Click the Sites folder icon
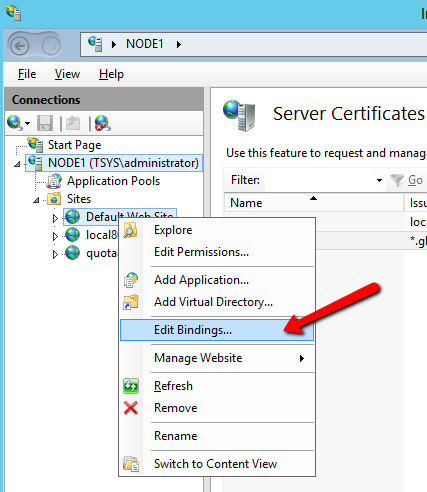Screen dimensions: 427x492 (x=54, y=199)
